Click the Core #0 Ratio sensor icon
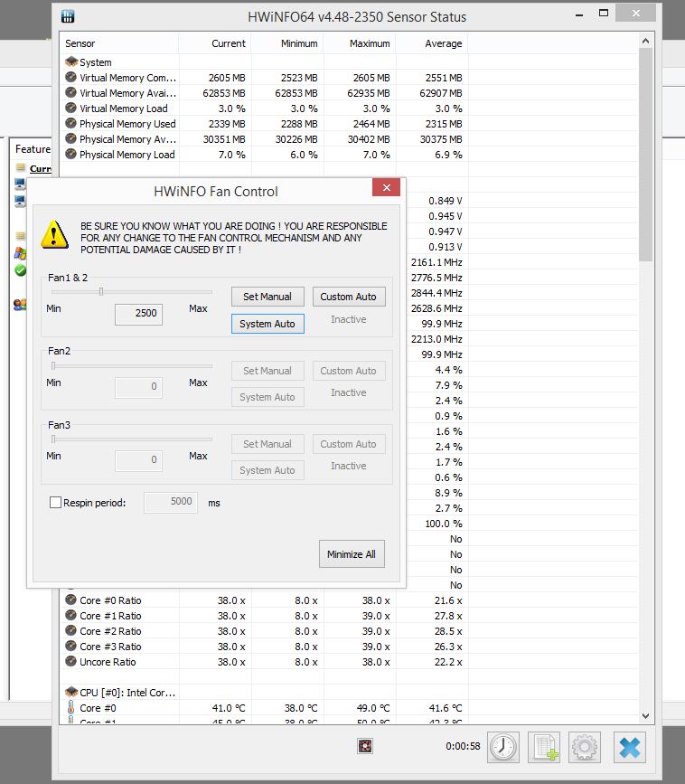 tap(71, 600)
